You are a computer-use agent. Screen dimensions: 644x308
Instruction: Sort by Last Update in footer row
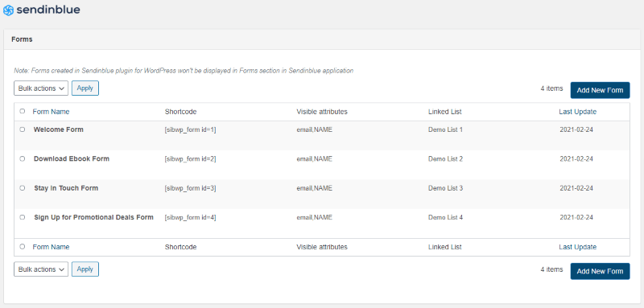577,247
